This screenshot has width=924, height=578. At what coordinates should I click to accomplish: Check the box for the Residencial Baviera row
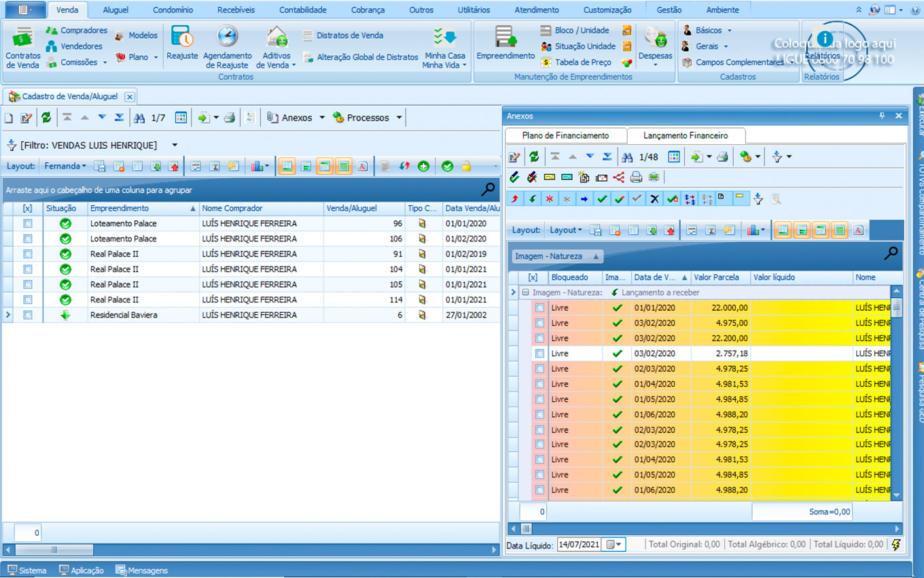click(x=28, y=315)
